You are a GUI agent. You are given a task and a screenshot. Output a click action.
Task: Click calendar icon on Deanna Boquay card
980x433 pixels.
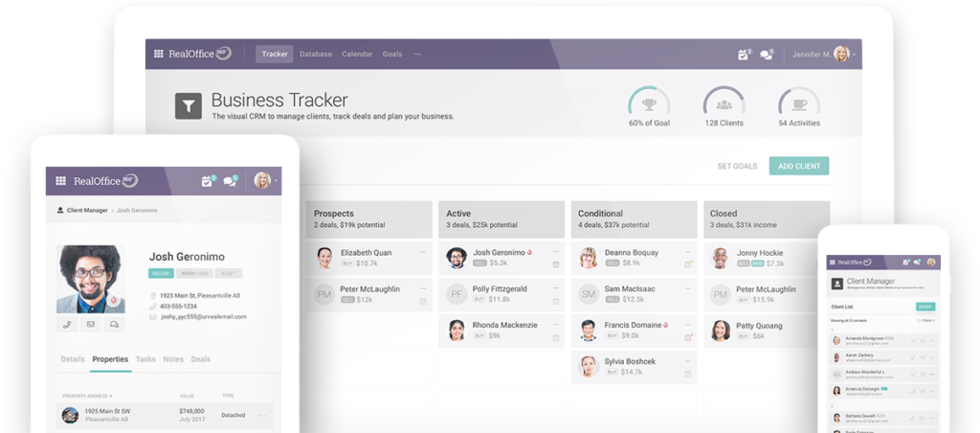(688, 264)
